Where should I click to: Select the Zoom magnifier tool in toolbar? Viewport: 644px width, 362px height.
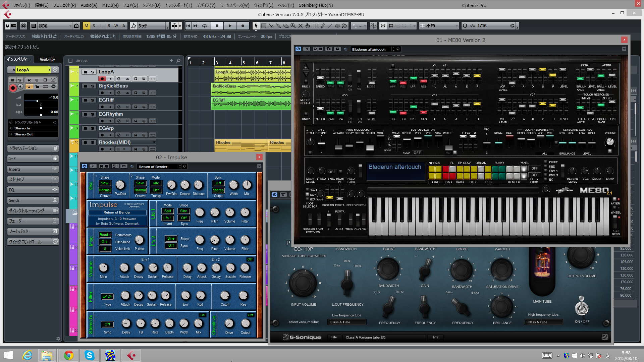[x=293, y=26]
